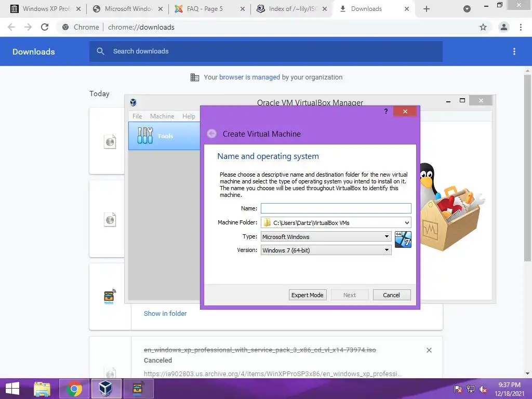Open the Windows Start button
The image size is (532, 399).
[x=12, y=389]
